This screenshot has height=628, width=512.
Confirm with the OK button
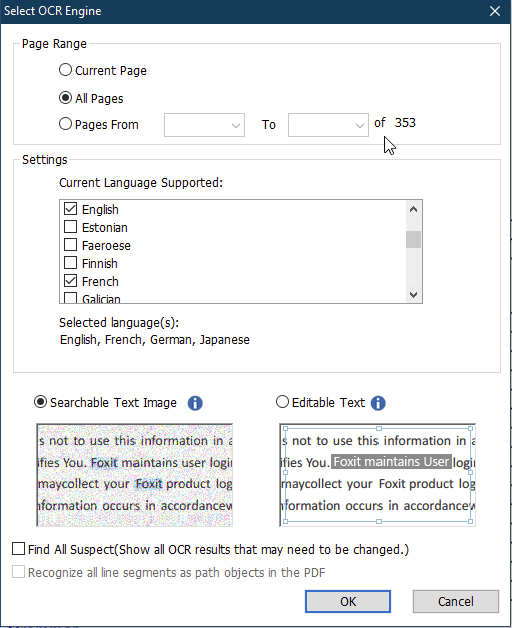point(348,601)
